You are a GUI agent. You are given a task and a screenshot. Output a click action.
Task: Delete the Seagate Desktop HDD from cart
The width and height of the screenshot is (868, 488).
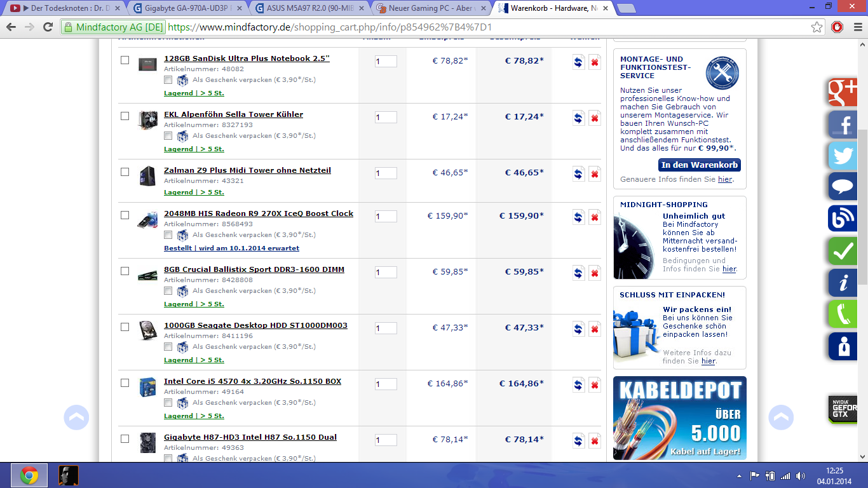595,329
